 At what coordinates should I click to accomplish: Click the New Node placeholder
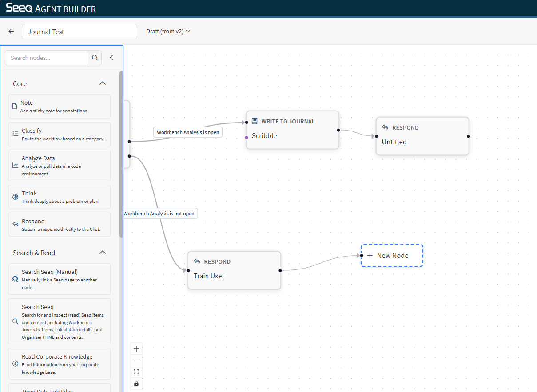pyautogui.click(x=392, y=256)
